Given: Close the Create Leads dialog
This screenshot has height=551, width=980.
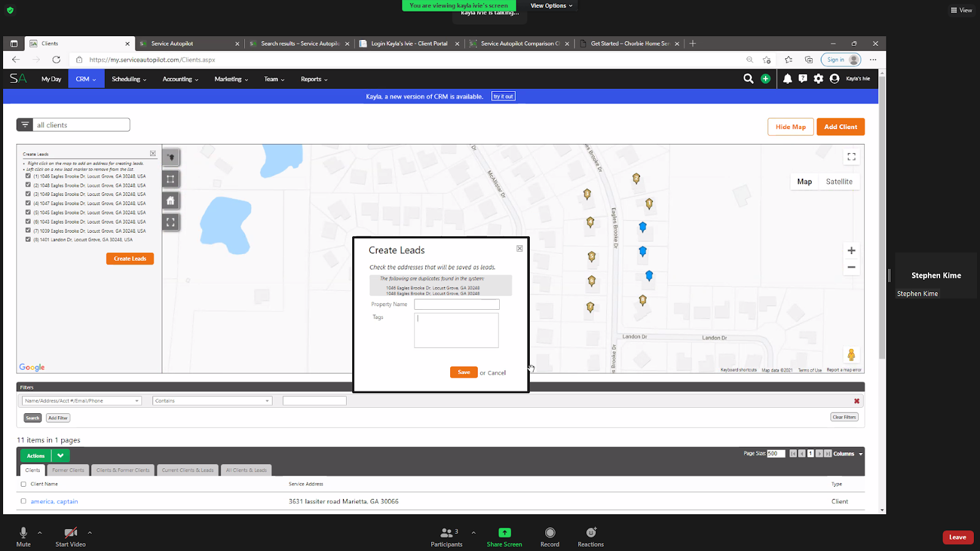Looking at the screenshot, I should coord(519,249).
